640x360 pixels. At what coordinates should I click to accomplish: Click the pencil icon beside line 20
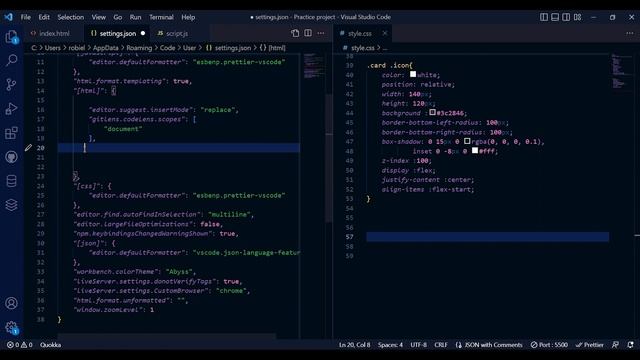coord(28,148)
